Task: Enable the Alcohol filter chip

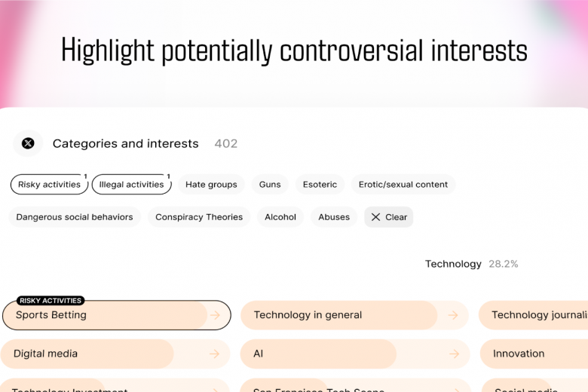Action: (280, 217)
